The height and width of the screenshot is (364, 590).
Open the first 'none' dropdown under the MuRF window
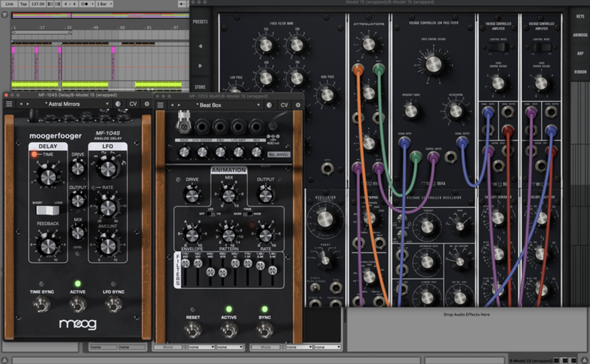click(x=201, y=347)
